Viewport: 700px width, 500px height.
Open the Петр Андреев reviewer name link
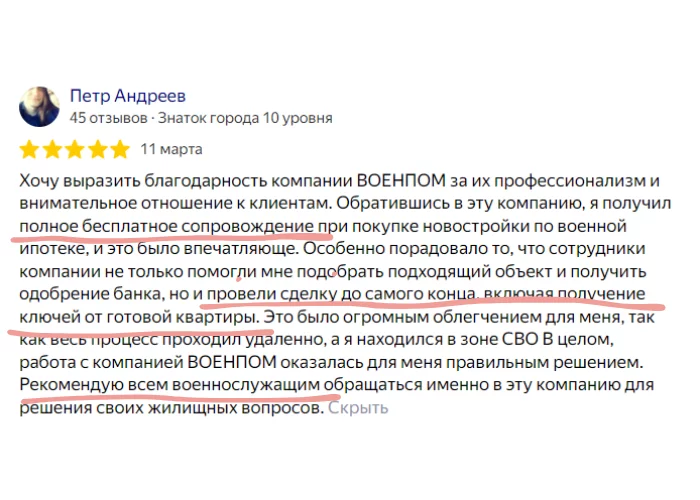point(128,96)
